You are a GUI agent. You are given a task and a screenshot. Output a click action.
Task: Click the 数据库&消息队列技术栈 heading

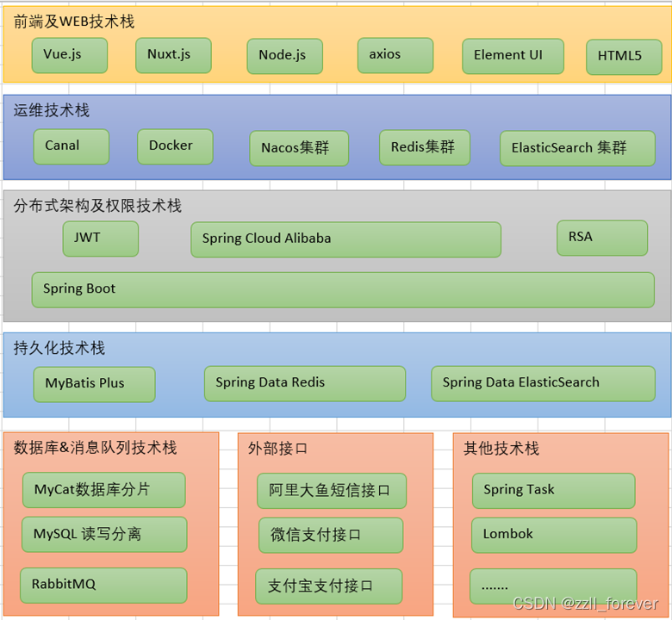click(x=95, y=447)
